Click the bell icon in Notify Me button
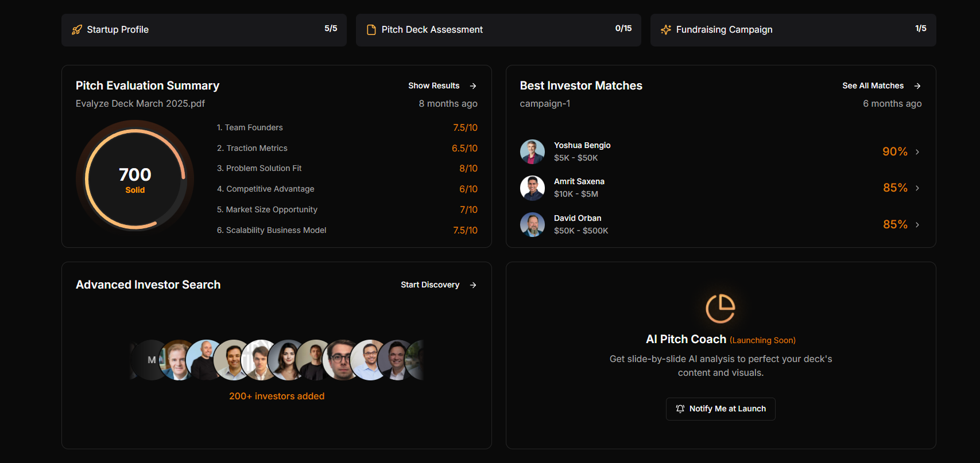This screenshot has width=980, height=463. pos(680,409)
